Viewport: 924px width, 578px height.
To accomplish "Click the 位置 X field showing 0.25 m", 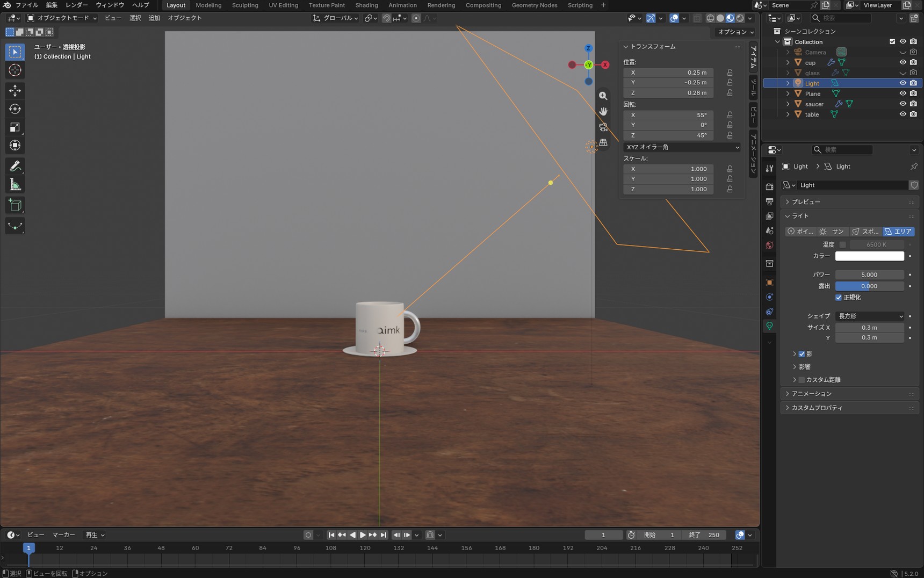I will click(x=668, y=73).
